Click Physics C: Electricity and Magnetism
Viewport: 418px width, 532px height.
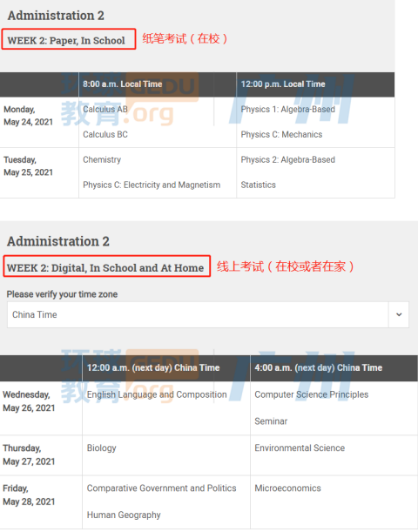(x=152, y=185)
